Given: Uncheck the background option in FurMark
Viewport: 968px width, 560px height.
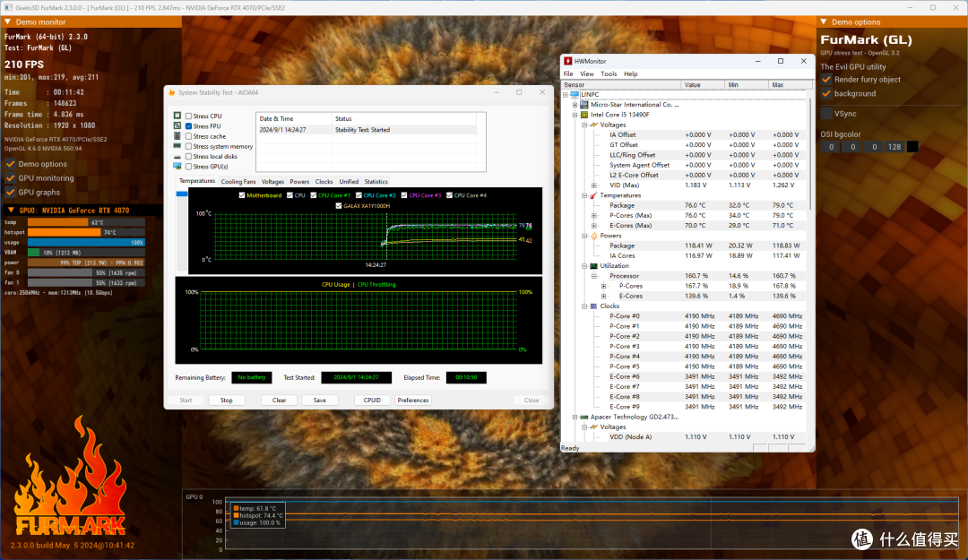Looking at the screenshot, I should point(826,93).
